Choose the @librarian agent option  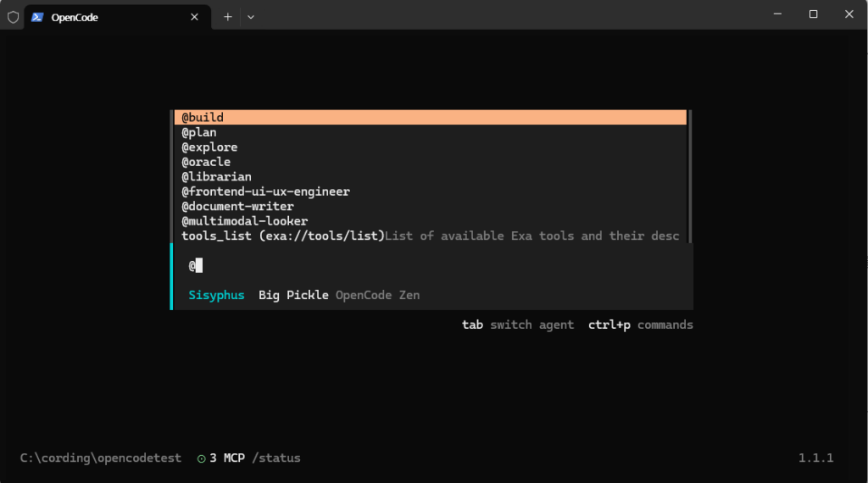(x=216, y=177)
